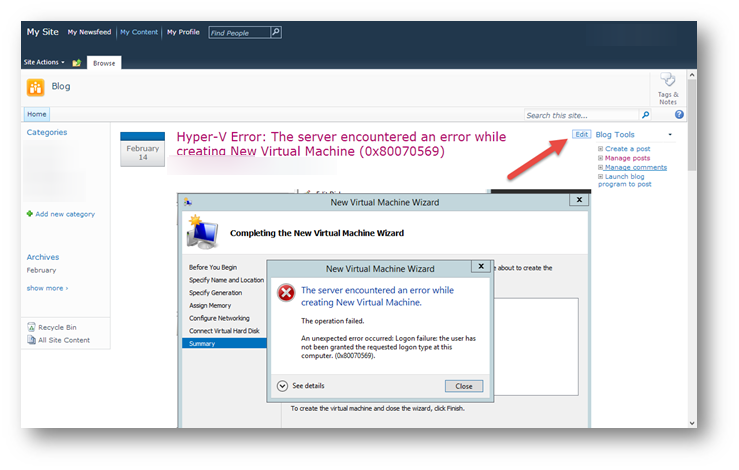Click the Navigate Up folder icon
The width and height of the screenshot is (739, 470).
(77, 63)
